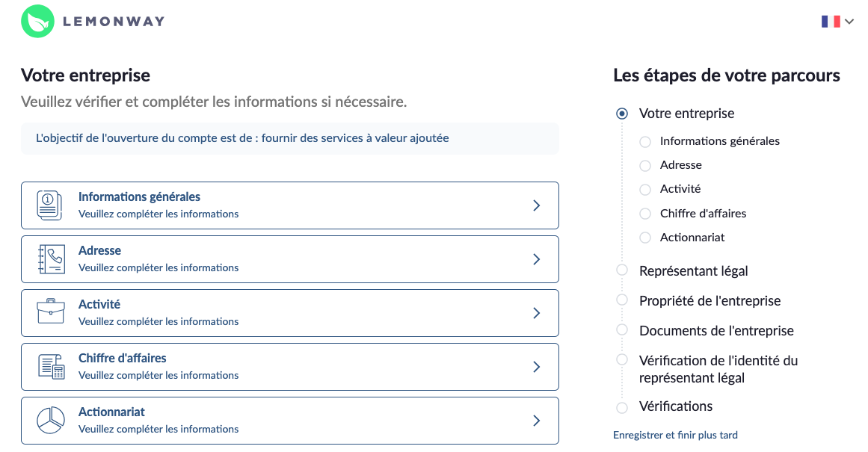868x452 pixels.
Task: Click the Lemonway leaf logo icon
Action: [37, 22]
